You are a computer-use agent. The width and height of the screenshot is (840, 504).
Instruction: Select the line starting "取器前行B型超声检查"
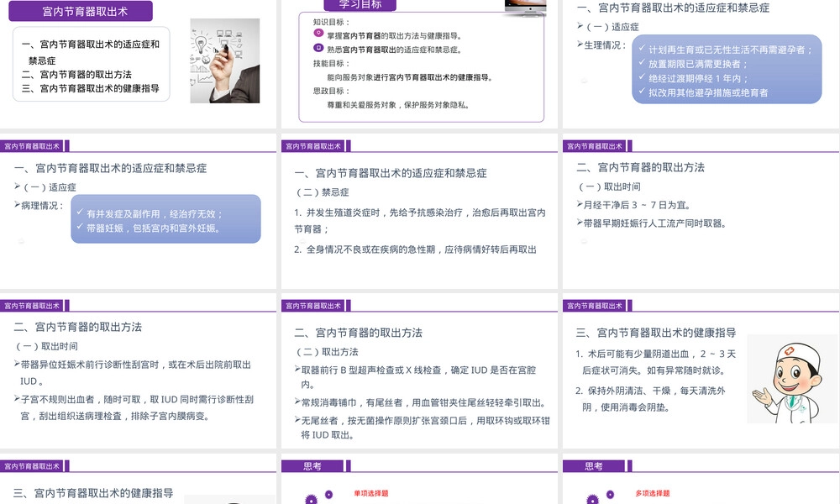pos(418,377)
